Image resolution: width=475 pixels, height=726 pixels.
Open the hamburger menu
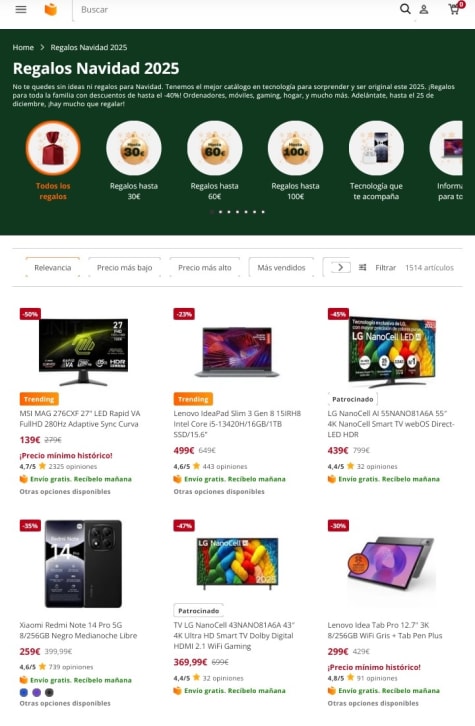pyautogui.click(x=21, y=9)
